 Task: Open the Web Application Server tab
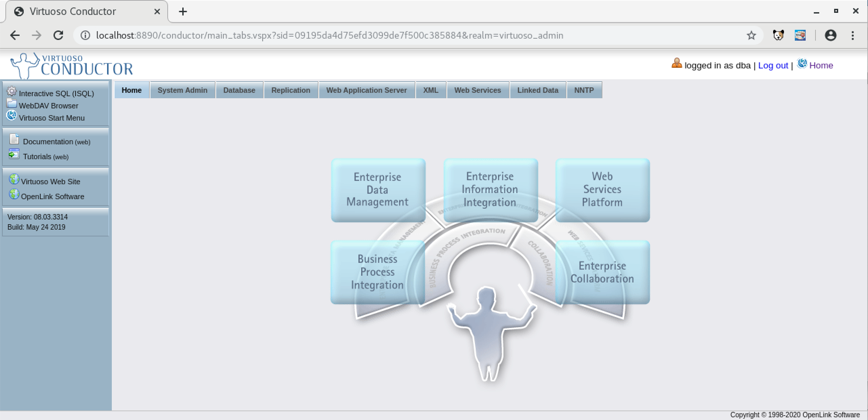point(367,90)
